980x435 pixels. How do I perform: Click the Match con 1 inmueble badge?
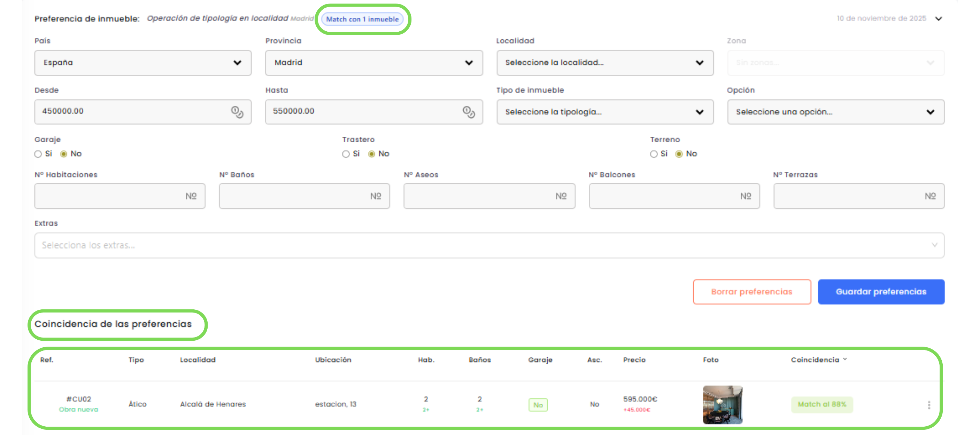(362, 19)
